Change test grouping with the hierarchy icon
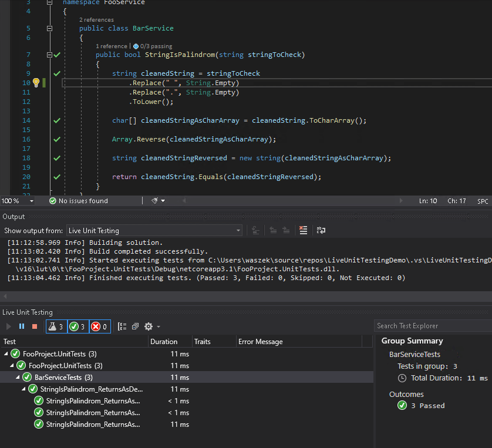 pyautogui.click(x=123, y=326)
